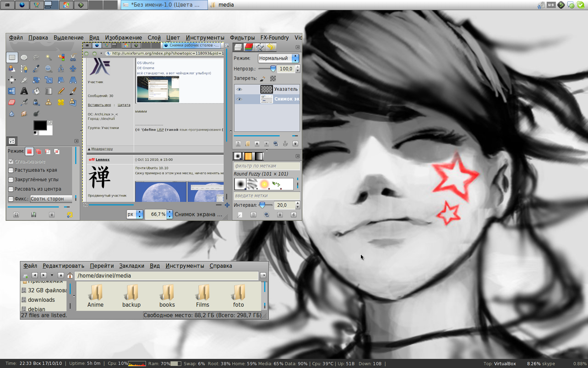Select the Scissors Select tool
This screenshot has width=588, height=368.
tap(73, 57)
